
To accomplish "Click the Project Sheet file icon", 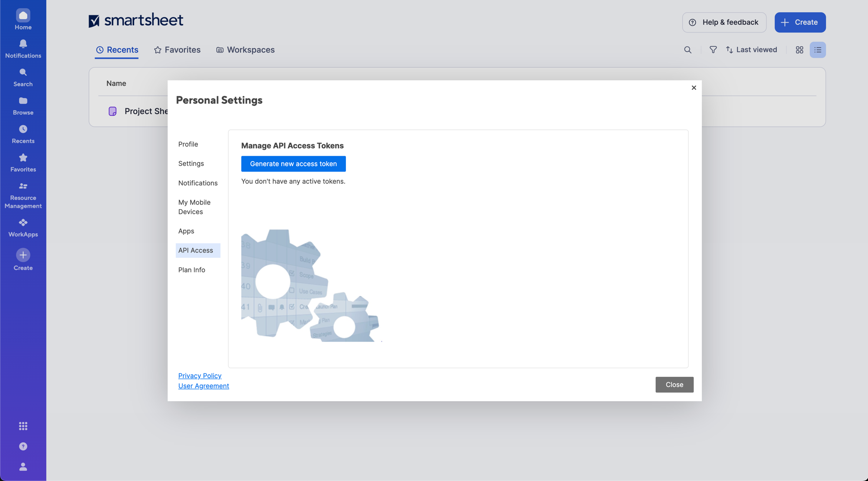I will 112,111.
